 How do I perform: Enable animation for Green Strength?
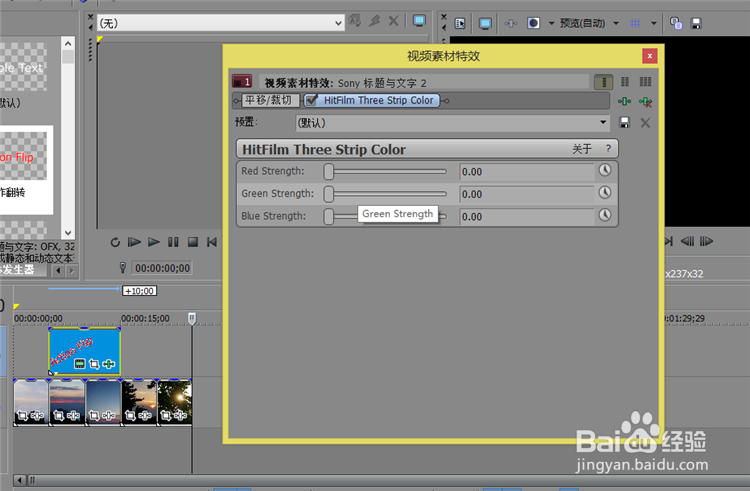click(605, 193)
